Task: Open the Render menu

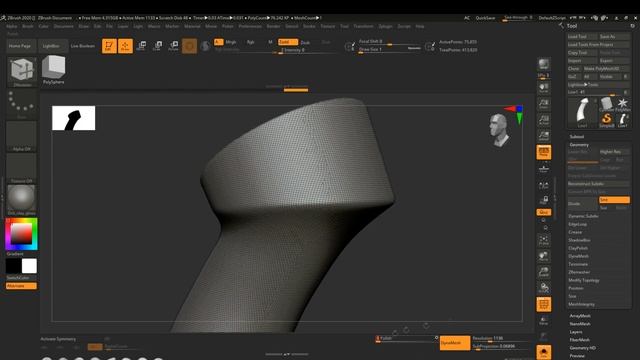Action: click(273, 26)
